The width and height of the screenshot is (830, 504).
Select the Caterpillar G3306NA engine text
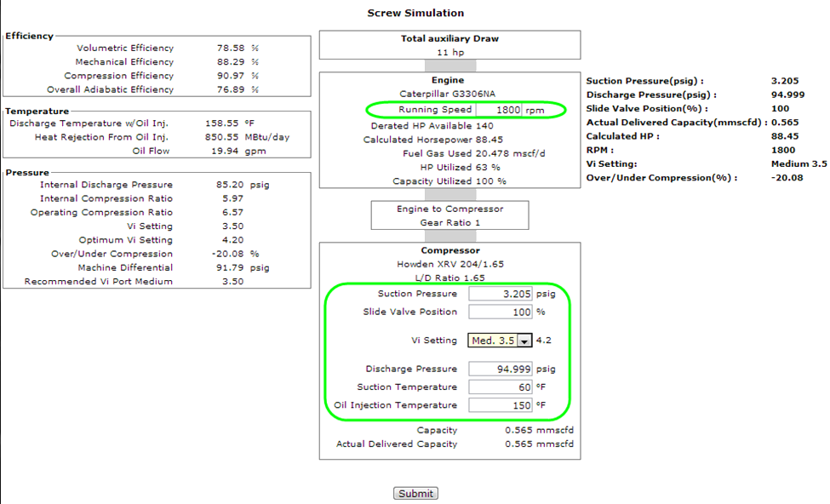coord(449,93)
